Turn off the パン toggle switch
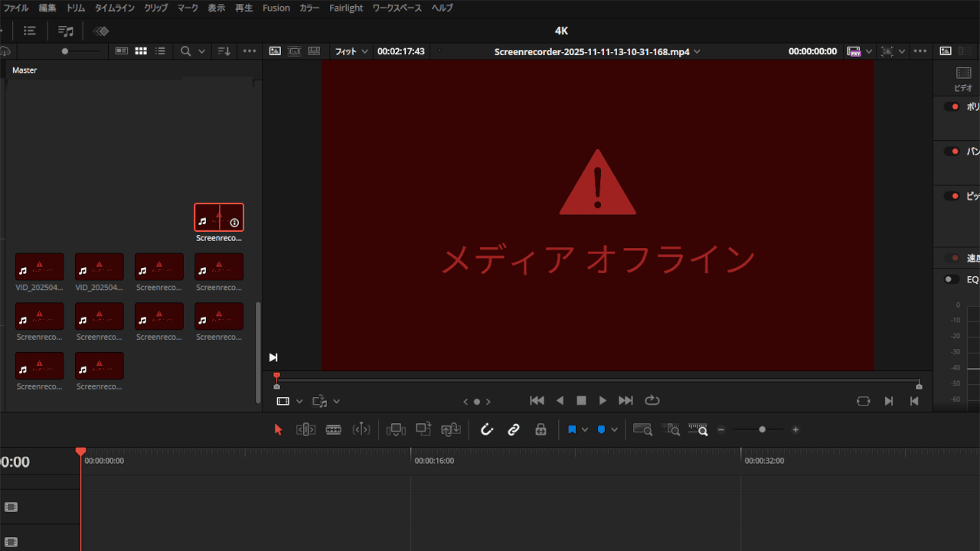 tap(952, 152)
